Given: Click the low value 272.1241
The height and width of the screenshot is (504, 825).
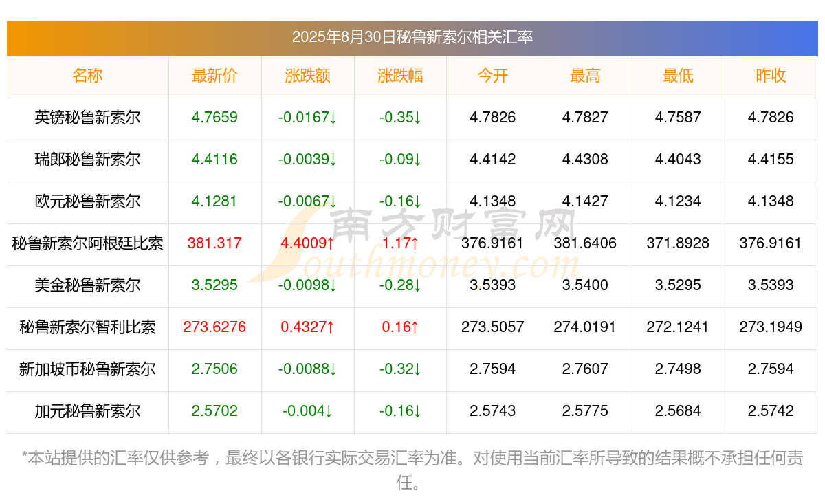Looking at the screenshot, I should 679,327.
